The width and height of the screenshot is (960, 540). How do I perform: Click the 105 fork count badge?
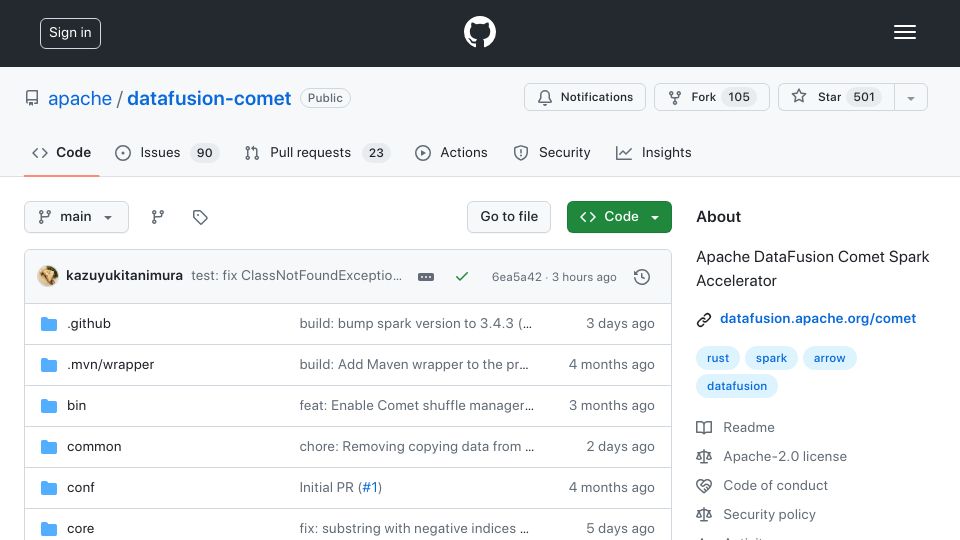click(739, 97)
